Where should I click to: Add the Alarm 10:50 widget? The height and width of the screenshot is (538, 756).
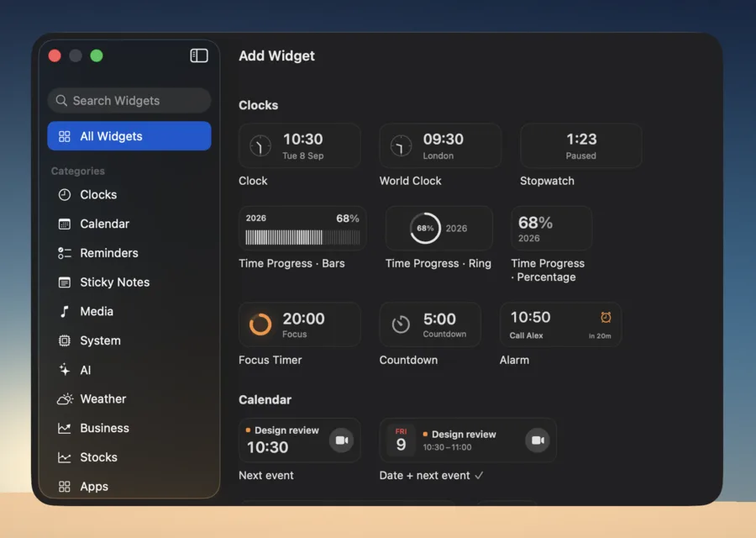[560, 324]
